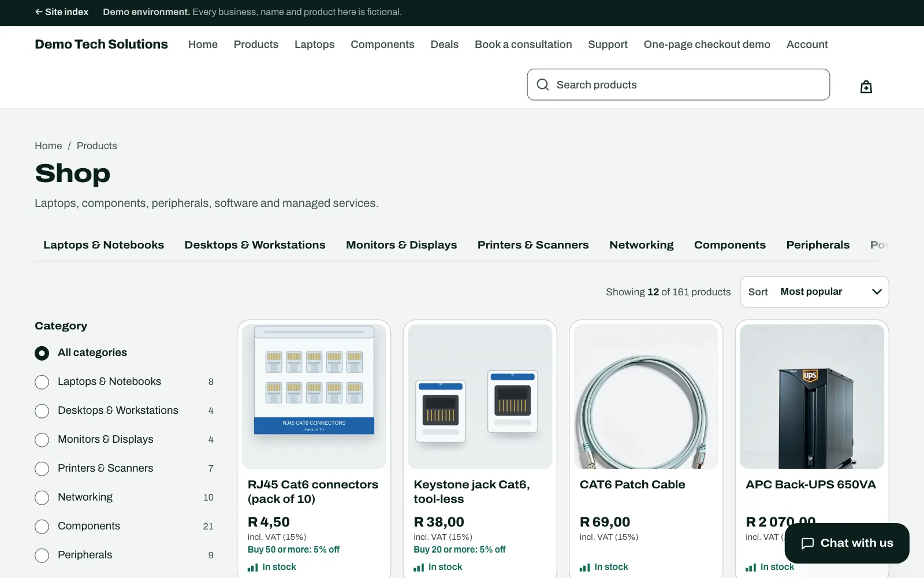The height and width of the screenshot is (578, 924).
Task: Open the Account page
Action: point(807,45)
